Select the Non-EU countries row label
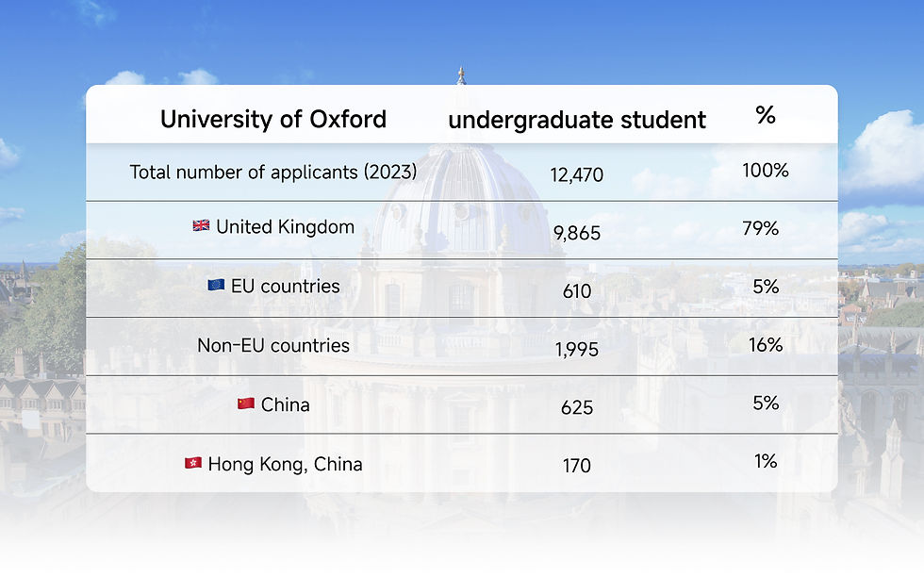924x577 pixels. tap(273, 345)
